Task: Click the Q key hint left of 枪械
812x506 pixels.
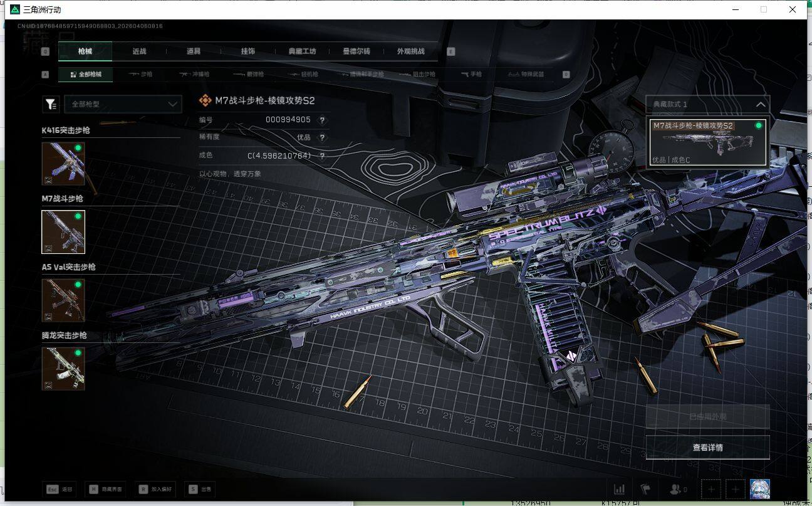Action: (x=45, y=52)
